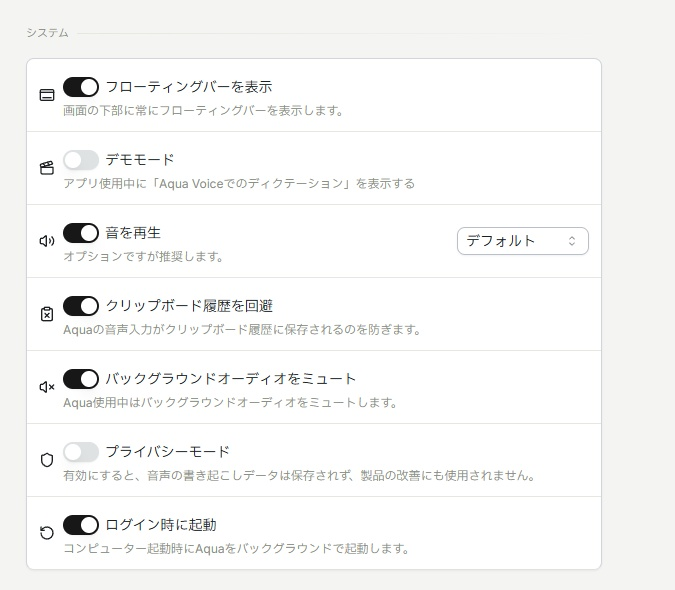The height and width of the screenshot is (590, 675).
Task: Turn off ログイン時に起動 toggle
Action: 81,525
